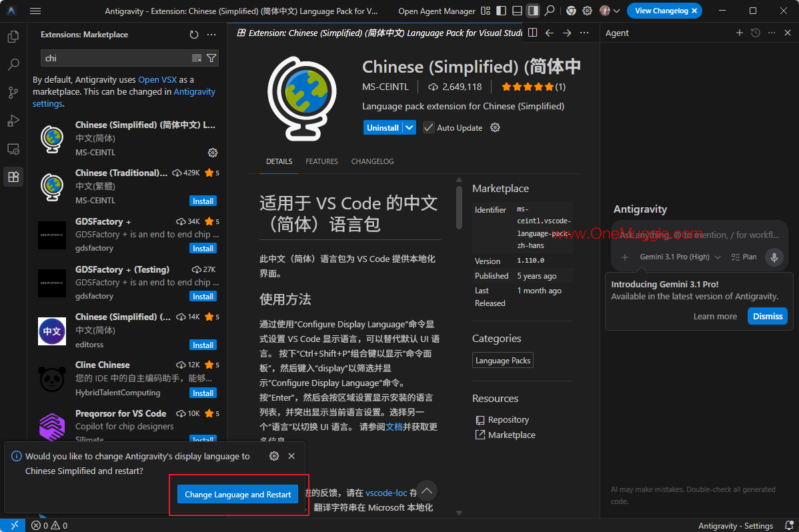This screenshot has width=799, height=532.
Task: Click the Language Packs category tag
Action: tap(503, 360)
